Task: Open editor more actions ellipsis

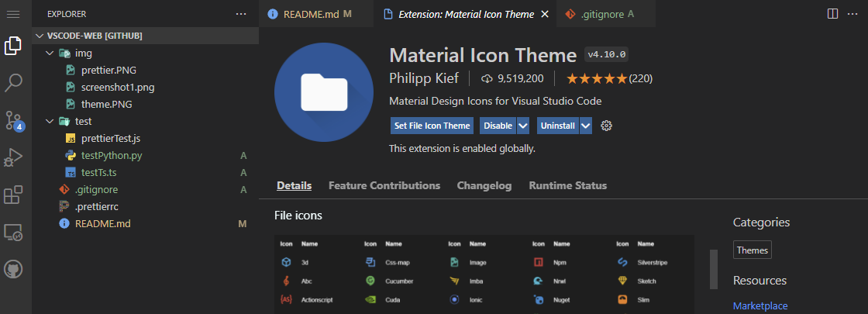Action: point(853,14)
